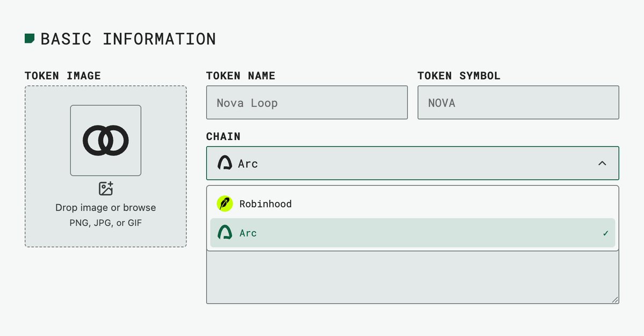The image size is (644, 336).
Task: Click the 'CHAIN' field label
Action: (x=223, y=137)
